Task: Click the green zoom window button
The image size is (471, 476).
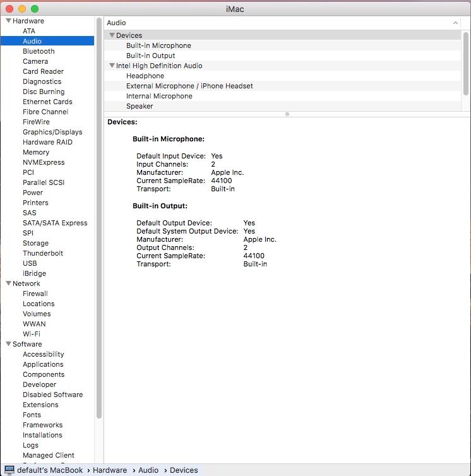Action: [x=35, y=9]
